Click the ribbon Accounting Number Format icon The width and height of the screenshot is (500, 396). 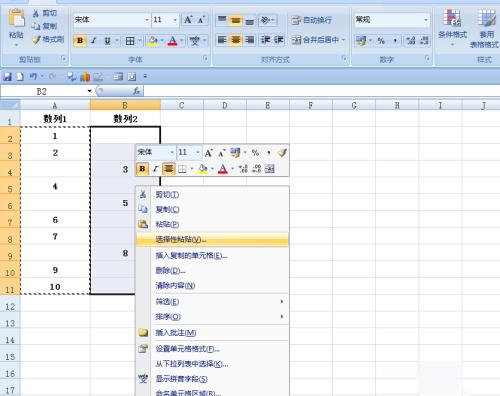361,41
